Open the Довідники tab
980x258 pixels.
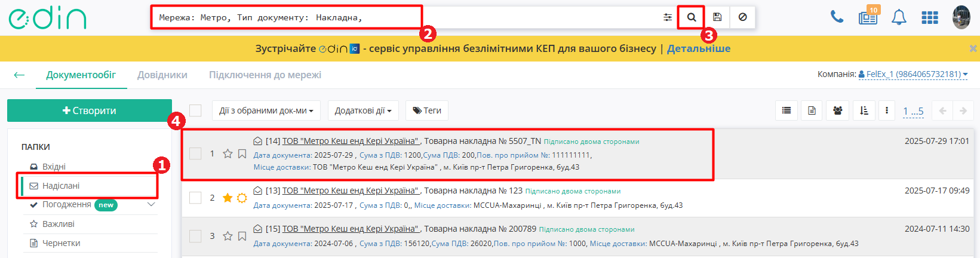coord(162,75)
